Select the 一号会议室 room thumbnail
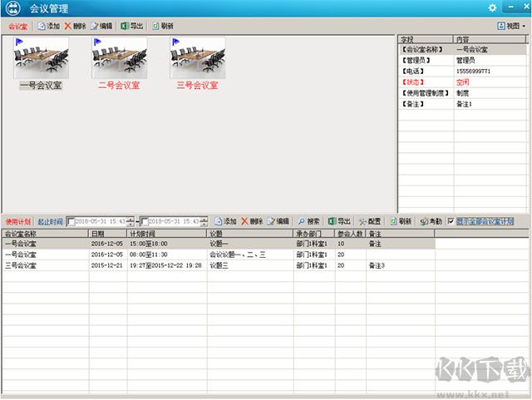The height and width of the screenshot is (400, 532). pos(41,64)
